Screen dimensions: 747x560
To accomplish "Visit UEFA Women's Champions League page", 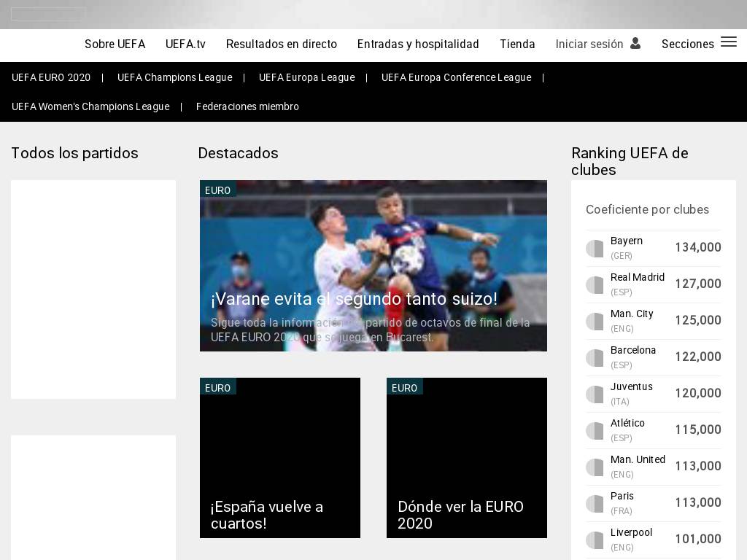I will [90, 106].
